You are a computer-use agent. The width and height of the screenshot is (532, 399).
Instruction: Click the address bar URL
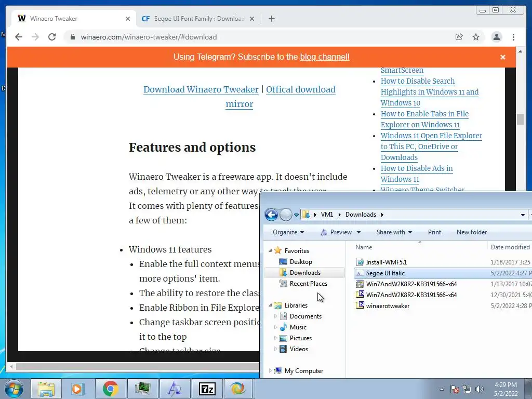click(x=149, y=37)
